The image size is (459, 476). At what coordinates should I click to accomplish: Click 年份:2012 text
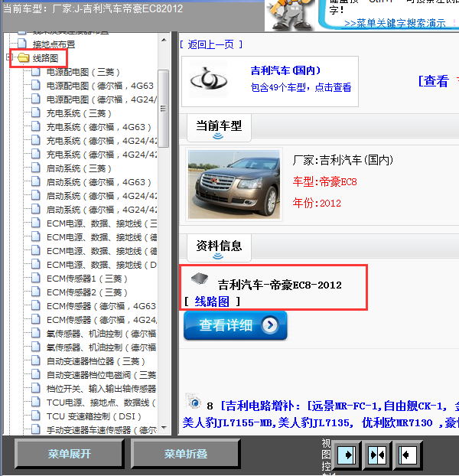[317, 203]
